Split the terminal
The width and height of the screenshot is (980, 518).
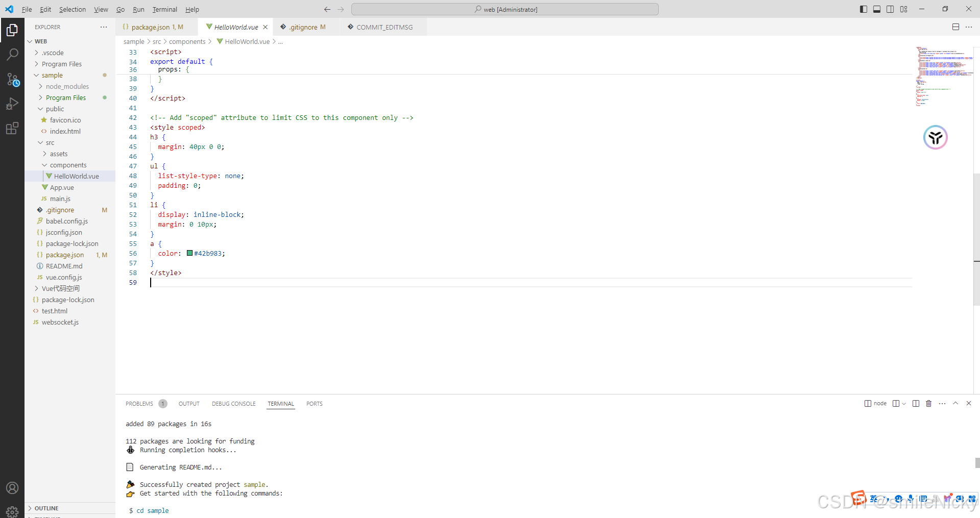pyautogui.click(x=916, y=404)
